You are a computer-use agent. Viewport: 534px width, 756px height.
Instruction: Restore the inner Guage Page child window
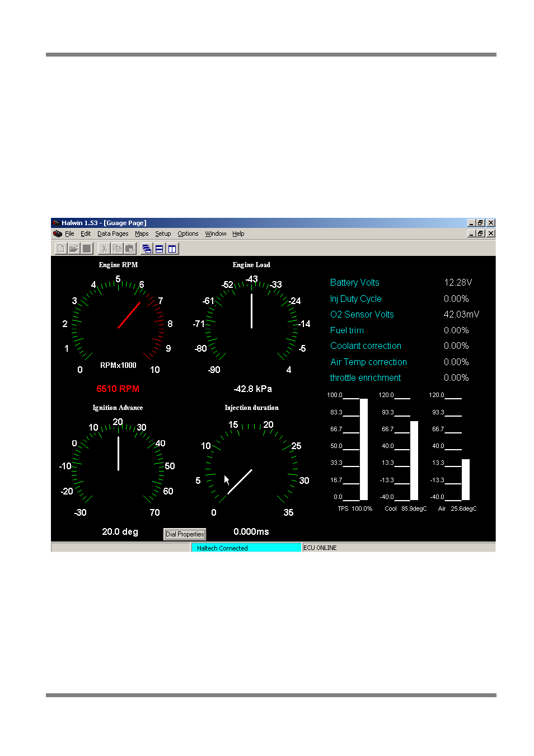coord(481,234)
